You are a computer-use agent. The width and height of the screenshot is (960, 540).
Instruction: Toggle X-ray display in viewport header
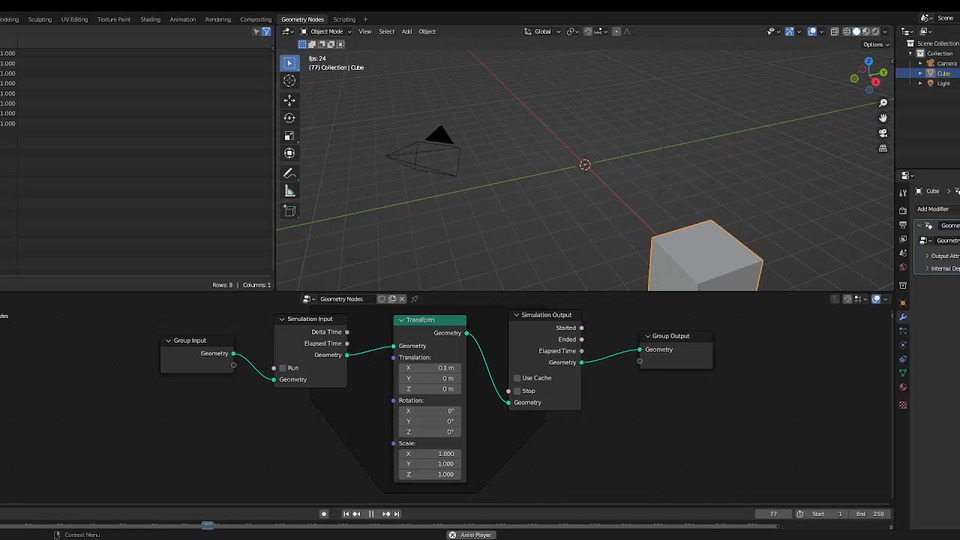(834, 32)
